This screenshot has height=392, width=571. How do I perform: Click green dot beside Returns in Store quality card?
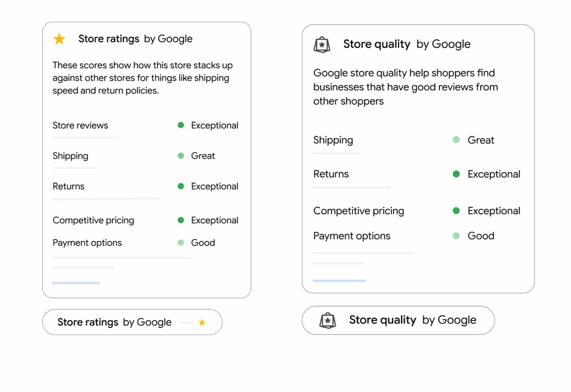coord(456,174)
